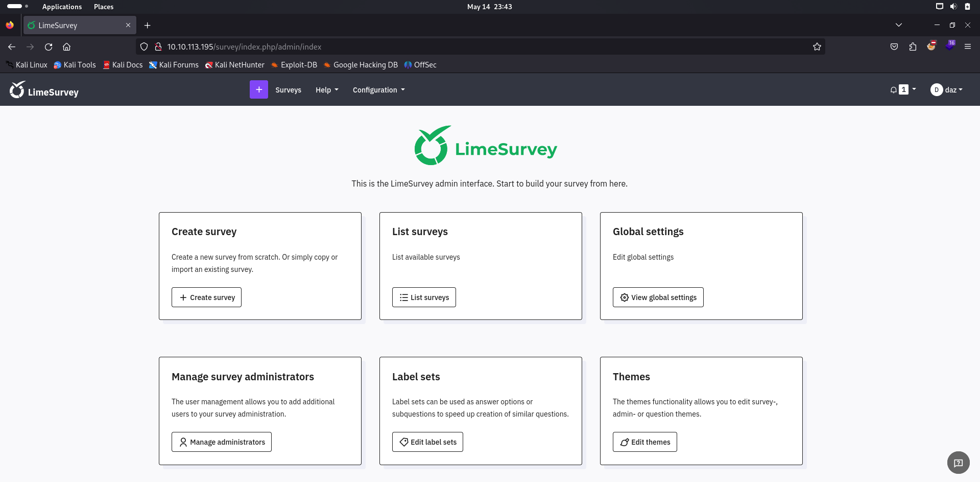Open the daz user account dropdown
Image resolution: width=980 pixels, height=482 pixels.
click(x=946, y=90)
